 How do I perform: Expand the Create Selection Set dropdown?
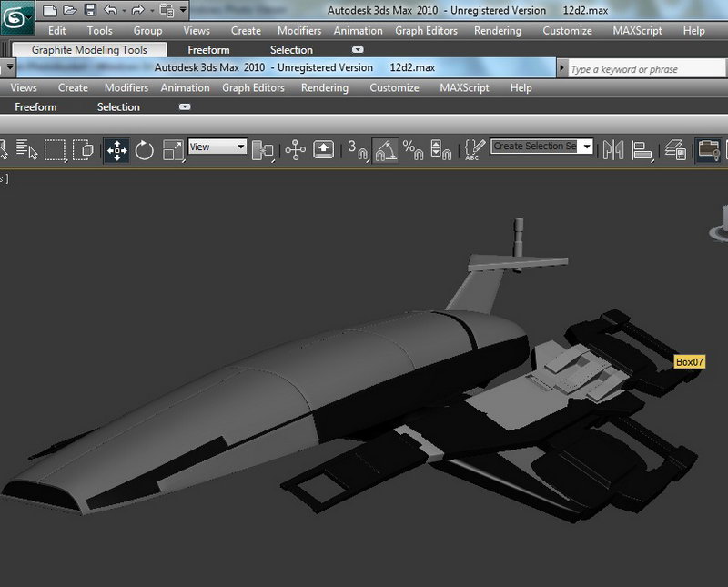pyautogui.click(x=587, y=147)
